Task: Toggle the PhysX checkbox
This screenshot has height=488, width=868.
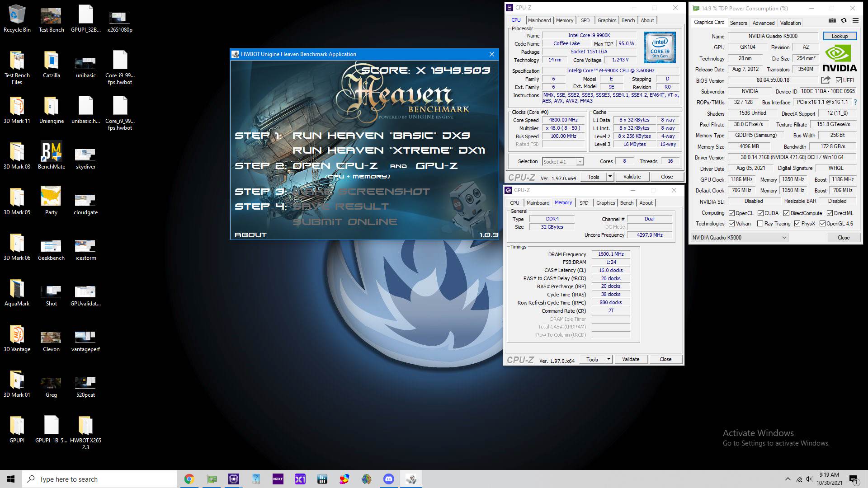Action: click(797, 224)
